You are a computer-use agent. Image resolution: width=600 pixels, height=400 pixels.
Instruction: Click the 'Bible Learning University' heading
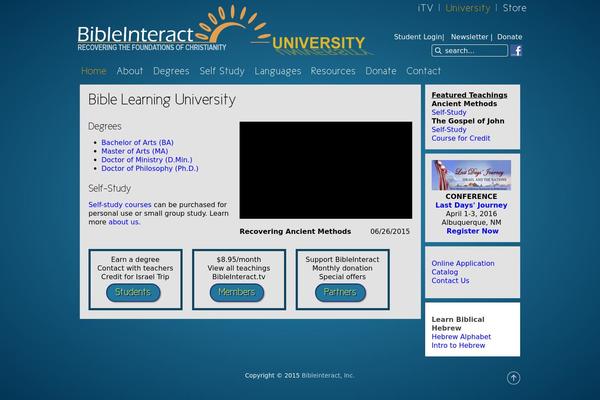pos(162,100)
